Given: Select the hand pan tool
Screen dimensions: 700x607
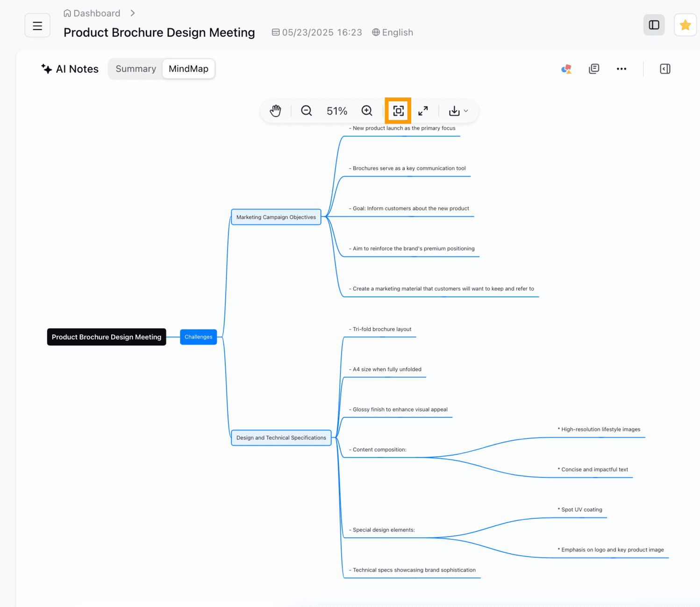Looking at the screenshot, I should point(276,111).
